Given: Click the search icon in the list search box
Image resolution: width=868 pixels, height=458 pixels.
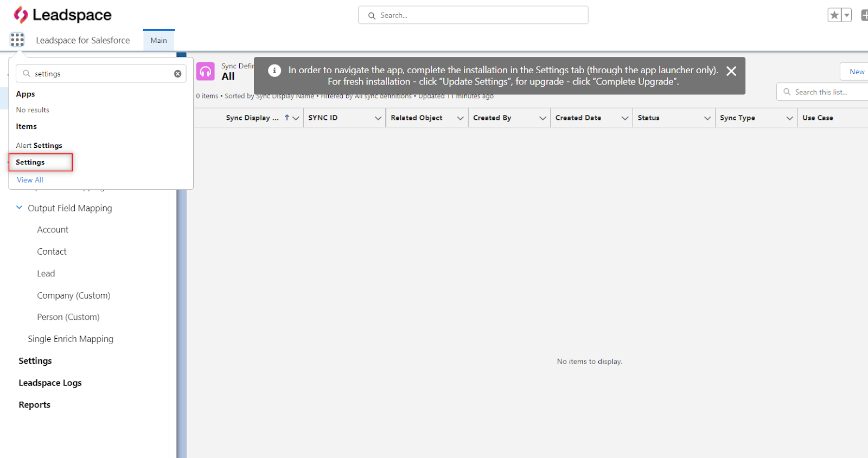Looking at the screenshot, I should click(787, 92).
